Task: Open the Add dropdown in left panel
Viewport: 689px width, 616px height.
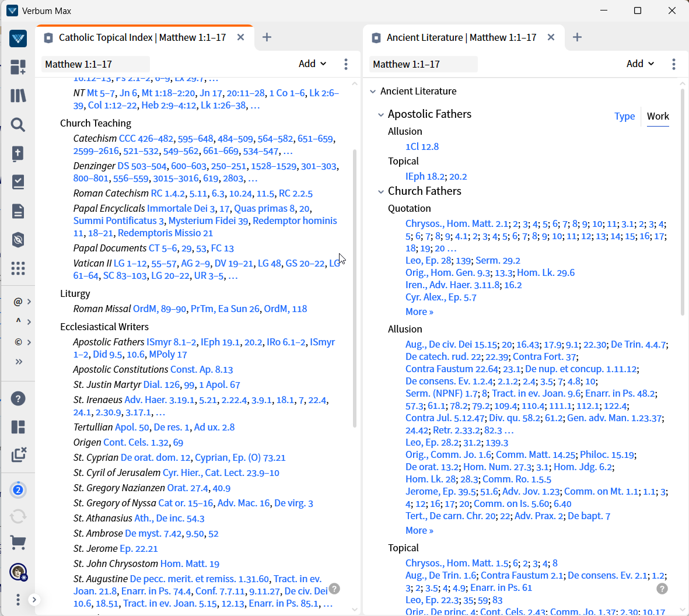Action: (312, 64)
